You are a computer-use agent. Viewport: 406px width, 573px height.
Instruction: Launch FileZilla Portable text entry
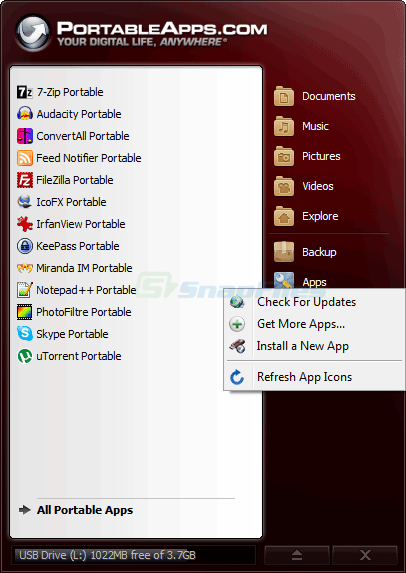[75, 180]
